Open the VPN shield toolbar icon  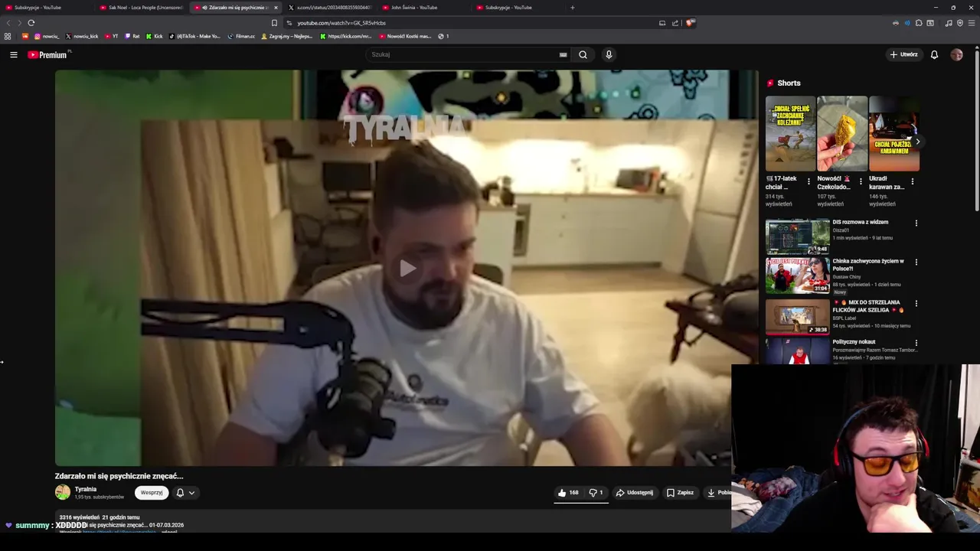coord(960,23)
